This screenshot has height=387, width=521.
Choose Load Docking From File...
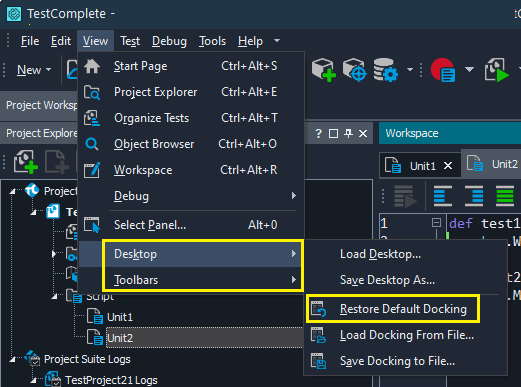point(406,335)
